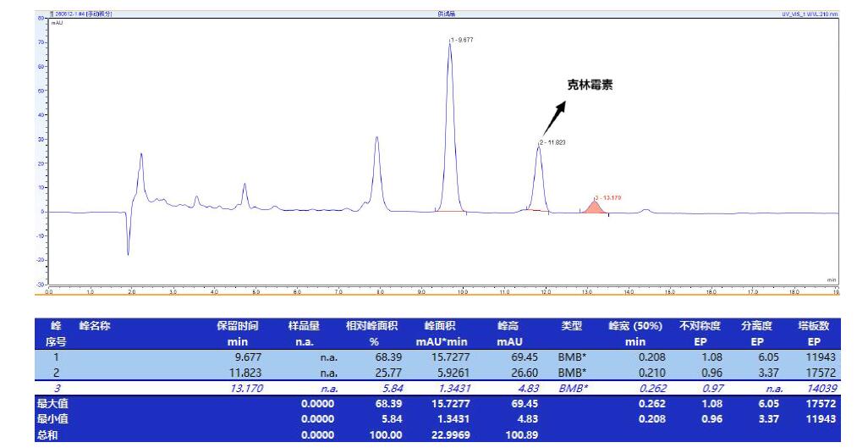Image resolution: width=868 pixels, height=448 pixels.
Task: Click the peak 1 label at 9.677
Action: [x=463, y=40]
